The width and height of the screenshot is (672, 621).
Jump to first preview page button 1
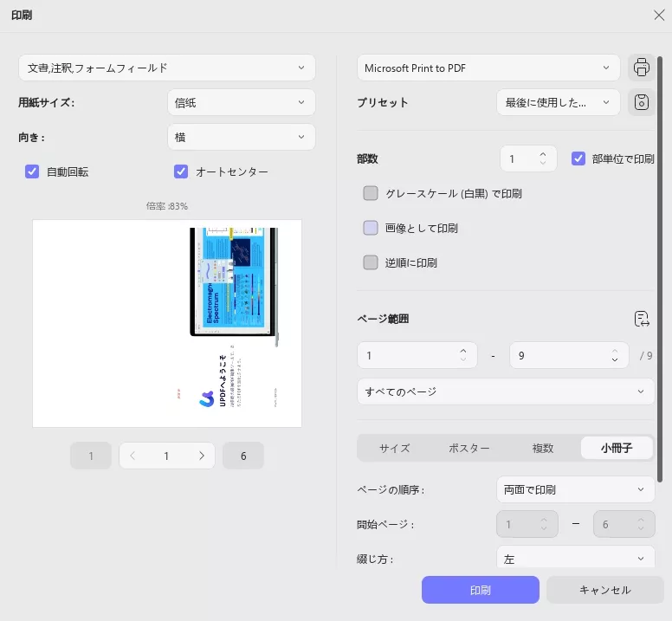pos(91,456)
